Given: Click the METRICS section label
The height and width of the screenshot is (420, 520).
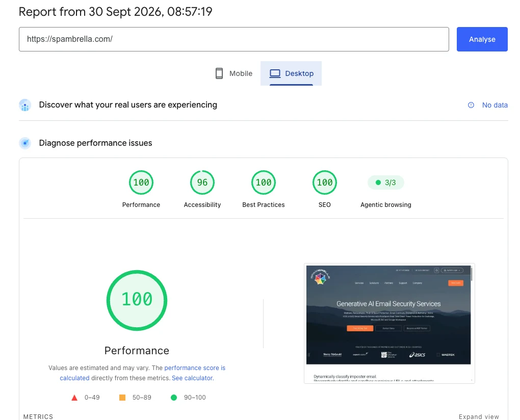Looking at the screenshot, I should [38, 416].
